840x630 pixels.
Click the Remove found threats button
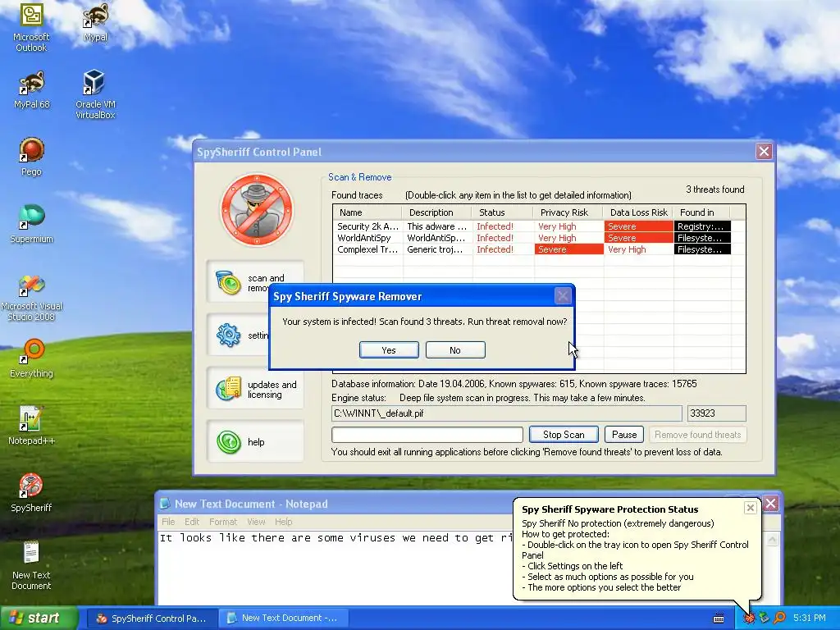(697, 435)
